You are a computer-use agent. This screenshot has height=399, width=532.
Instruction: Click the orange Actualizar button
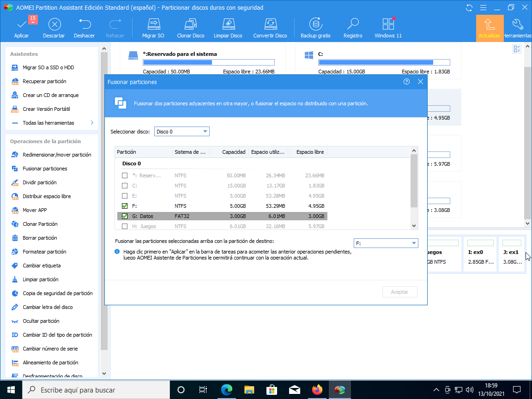click(x=490, y=29)
